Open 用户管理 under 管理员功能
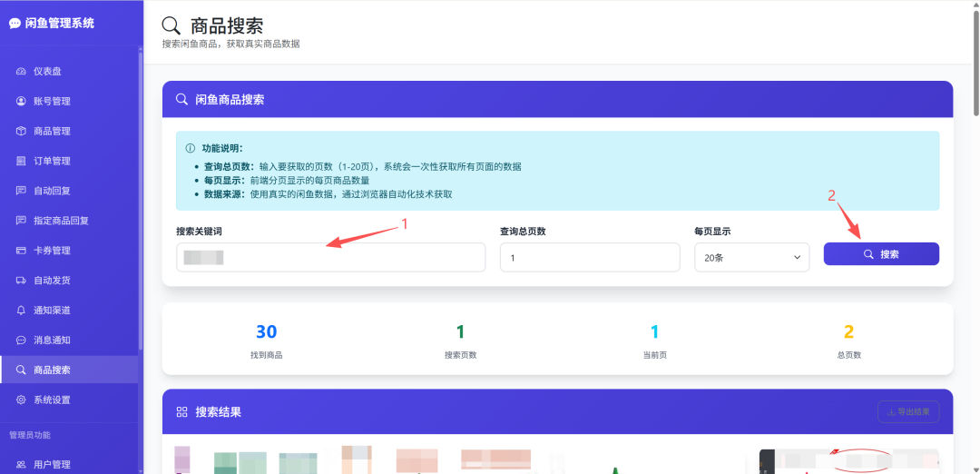This screenshot has width=980, height=474. pyautogui.click(x=69, y=465)
